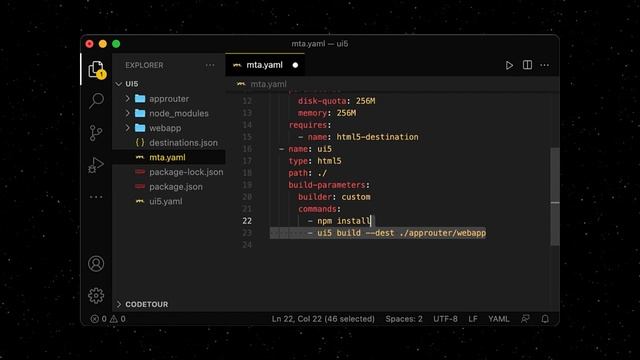
Task: Click the node_modules folder icon
Action: 140,113
